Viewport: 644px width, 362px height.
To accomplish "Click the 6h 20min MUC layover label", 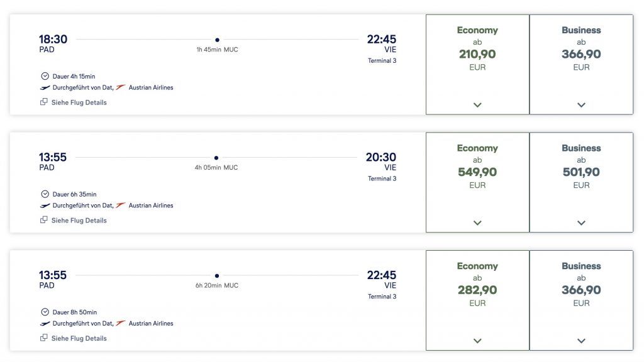I will 217,285.
